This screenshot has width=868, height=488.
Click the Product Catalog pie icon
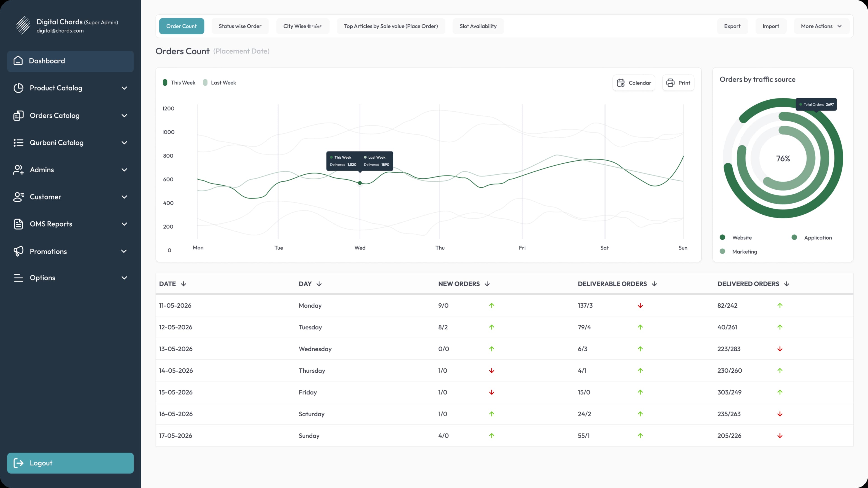point(18,88)
